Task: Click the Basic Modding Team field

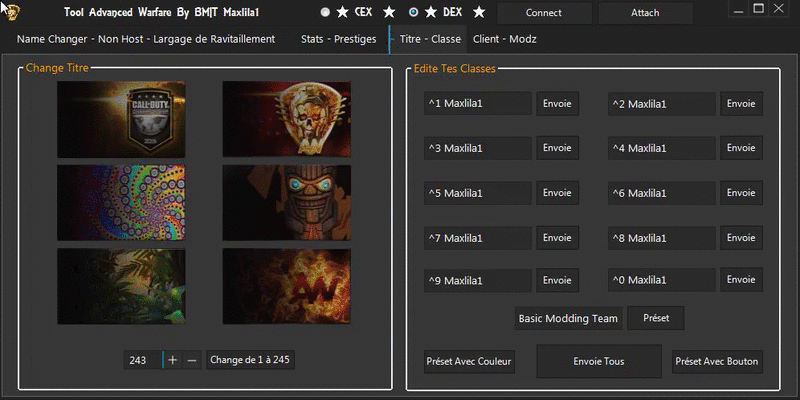Action: [568, 318]
